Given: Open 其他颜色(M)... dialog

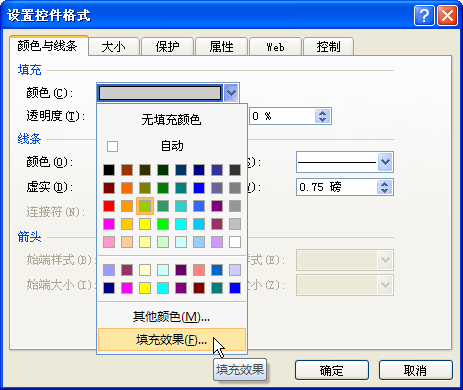Looking at the screenshot, I should click(x=172, y=317).
